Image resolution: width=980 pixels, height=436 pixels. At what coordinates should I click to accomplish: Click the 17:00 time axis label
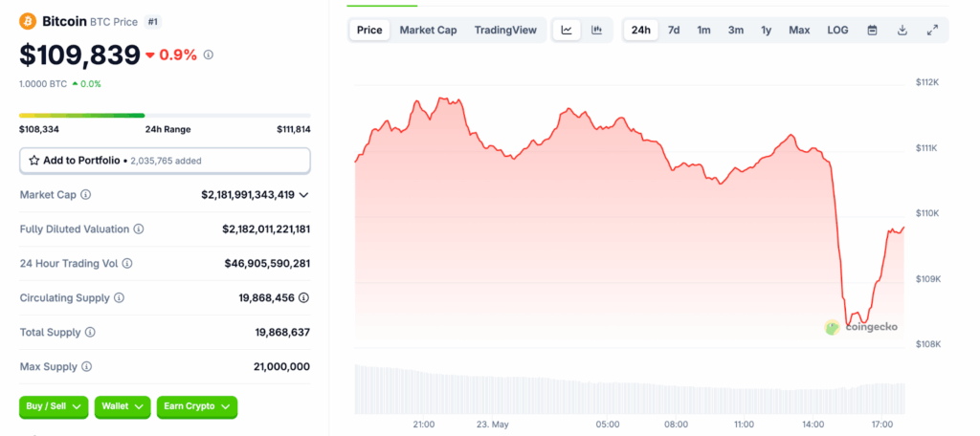pyautogui.click(x=881, y=425)
